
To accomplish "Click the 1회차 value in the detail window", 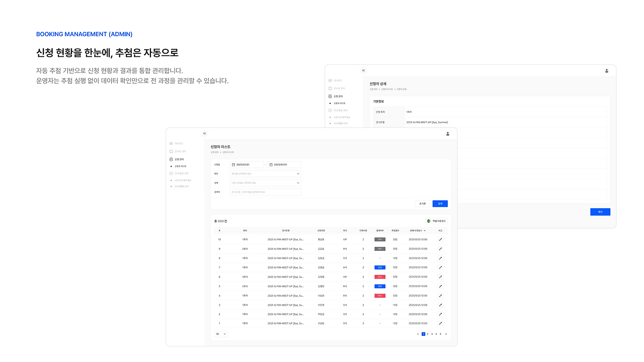I will (409, 112).
